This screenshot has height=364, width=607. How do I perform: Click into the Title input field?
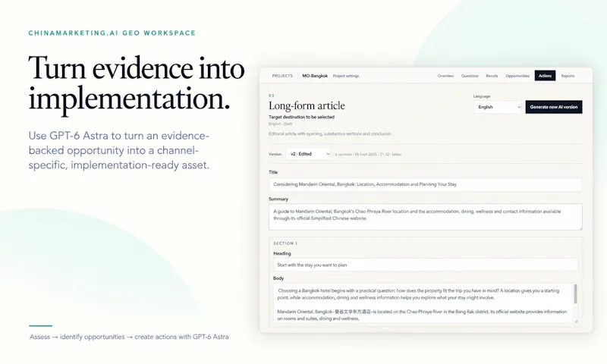tap(425, 184)
